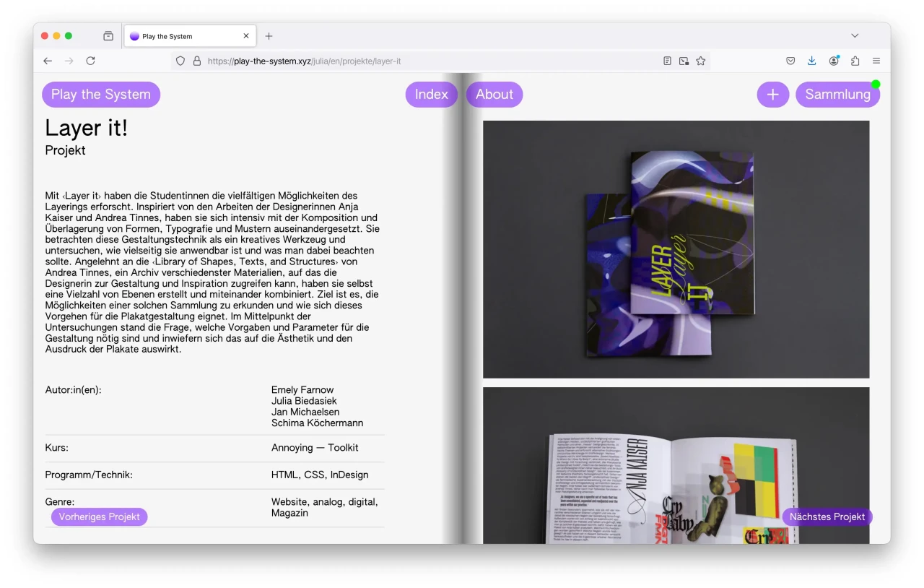Open a new tab with plus
Viewport: 924px width, 588px height.
pos(269,36)
